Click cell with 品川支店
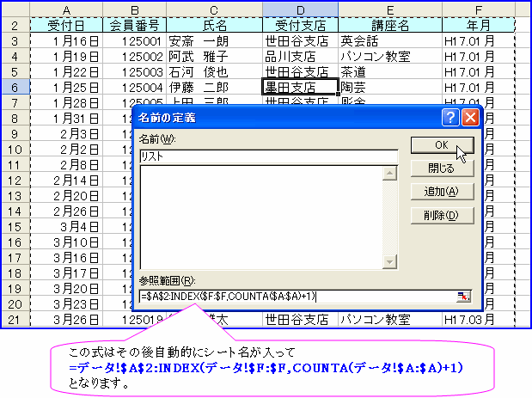This screenshot has height=398, width=532. [x=300, y=57]
